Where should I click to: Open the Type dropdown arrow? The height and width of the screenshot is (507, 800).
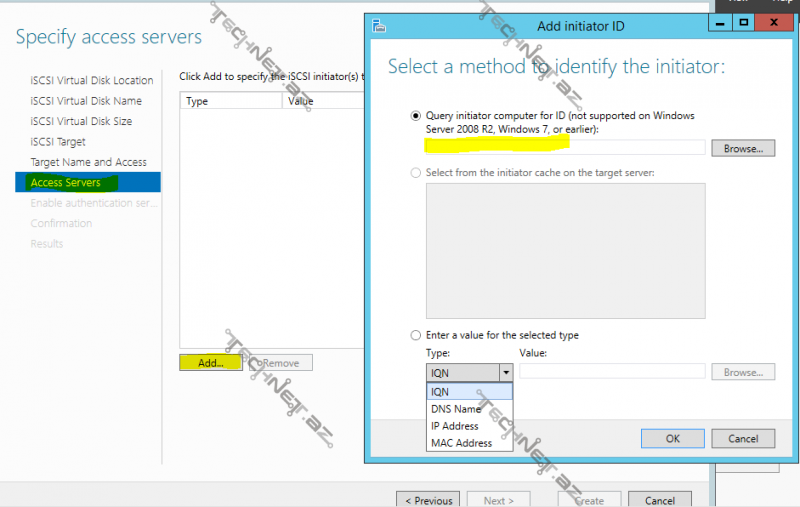click(x=505, y=372)
